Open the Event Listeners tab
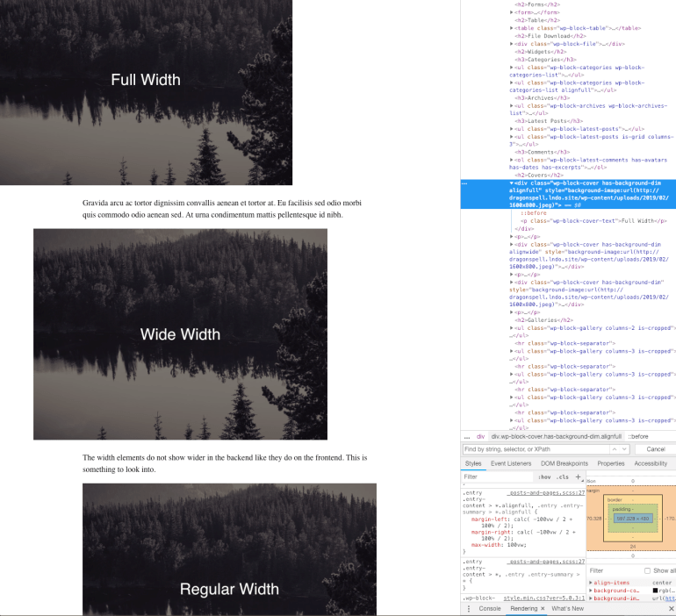676x616 pixels. 511,463
